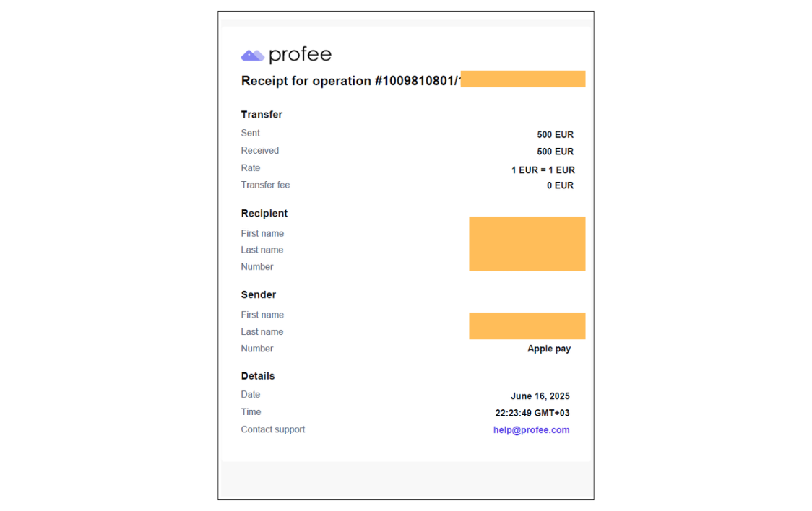Click the Details section heading
This screenshot has height=511, width=812.
pos(258,376)
